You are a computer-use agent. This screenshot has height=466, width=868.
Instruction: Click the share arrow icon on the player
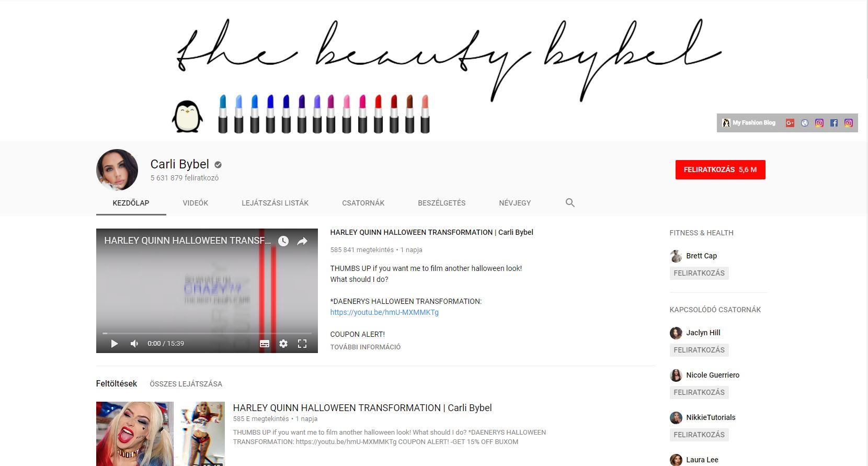click(302, 241)
